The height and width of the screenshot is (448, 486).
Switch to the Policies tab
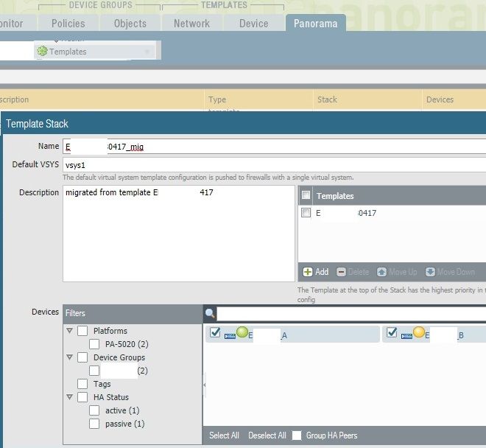pyautogui.click(x=68, y=24)
